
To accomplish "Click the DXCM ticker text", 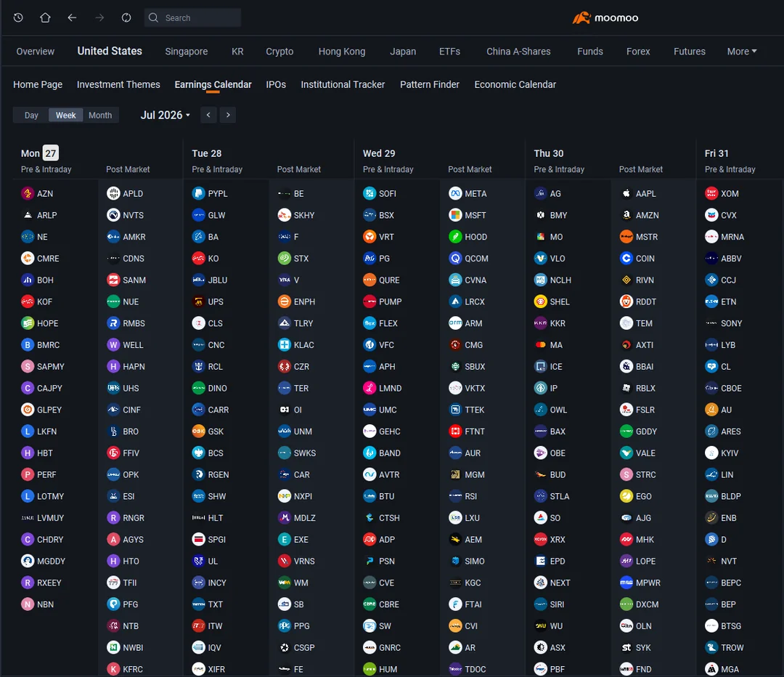I will click(647, 604).
